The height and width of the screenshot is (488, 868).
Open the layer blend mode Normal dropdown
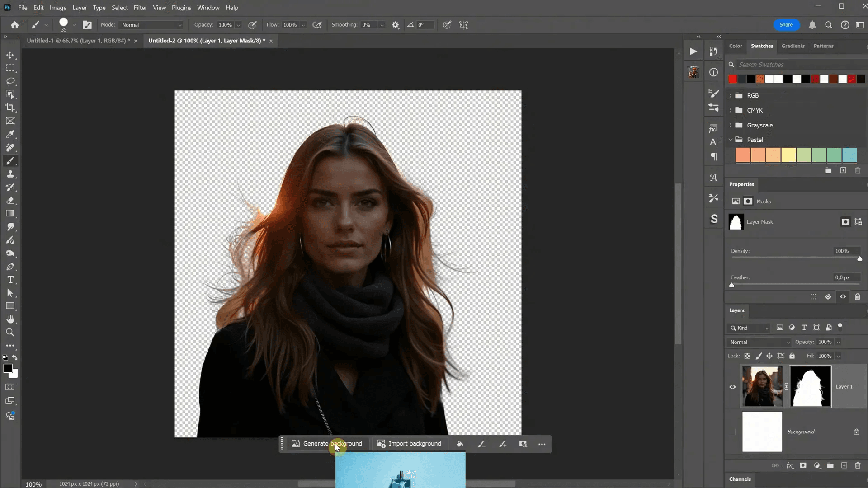tap(759, 342)
